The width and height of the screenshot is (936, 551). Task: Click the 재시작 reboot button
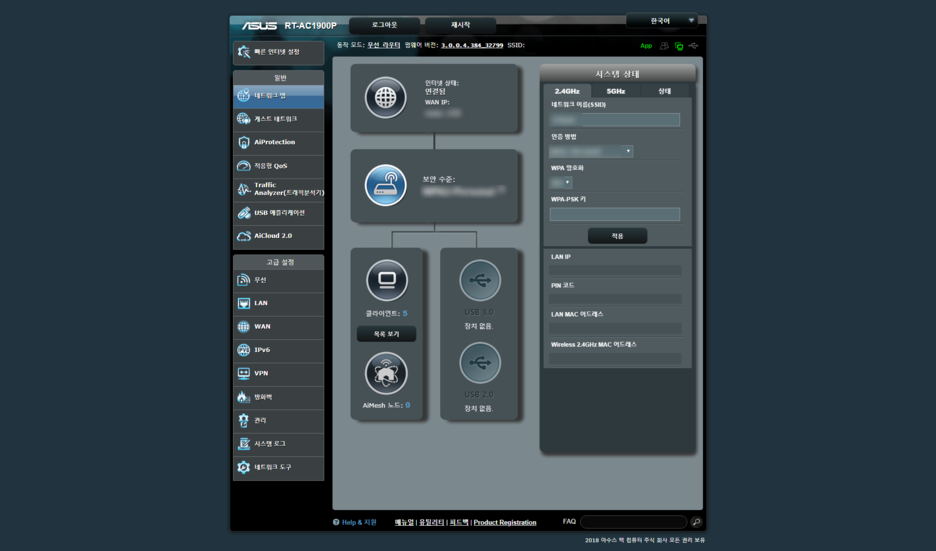tap(460, 25)
